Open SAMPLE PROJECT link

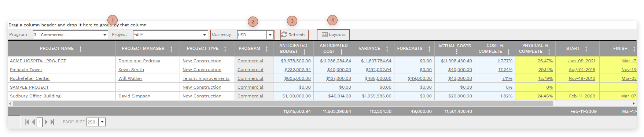(29, 87)
